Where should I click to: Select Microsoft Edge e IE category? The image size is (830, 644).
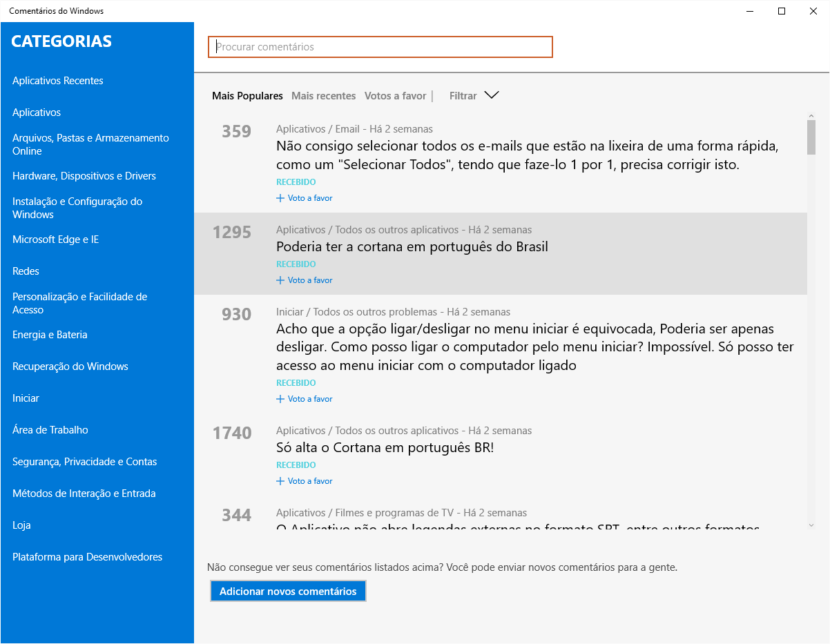55,240
